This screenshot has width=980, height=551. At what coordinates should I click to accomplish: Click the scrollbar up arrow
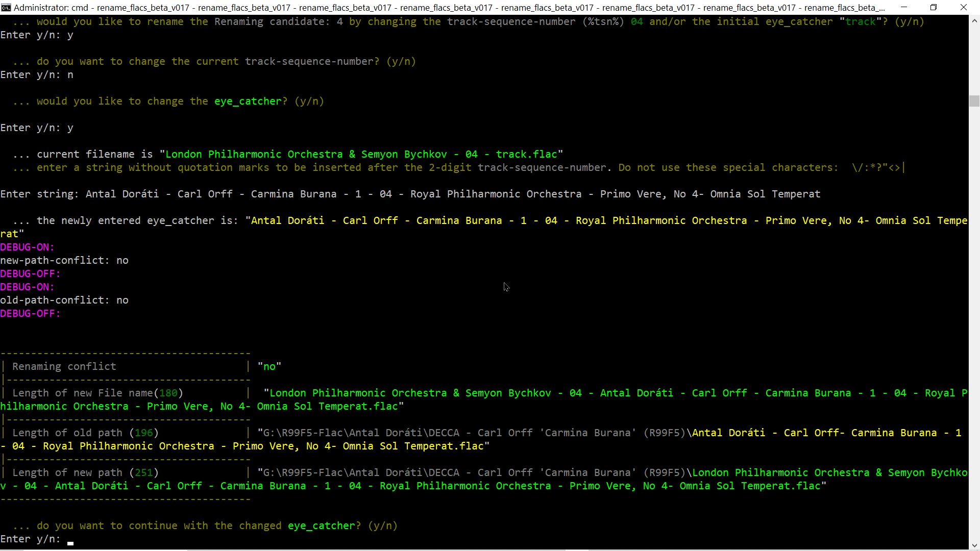[974, 21]
